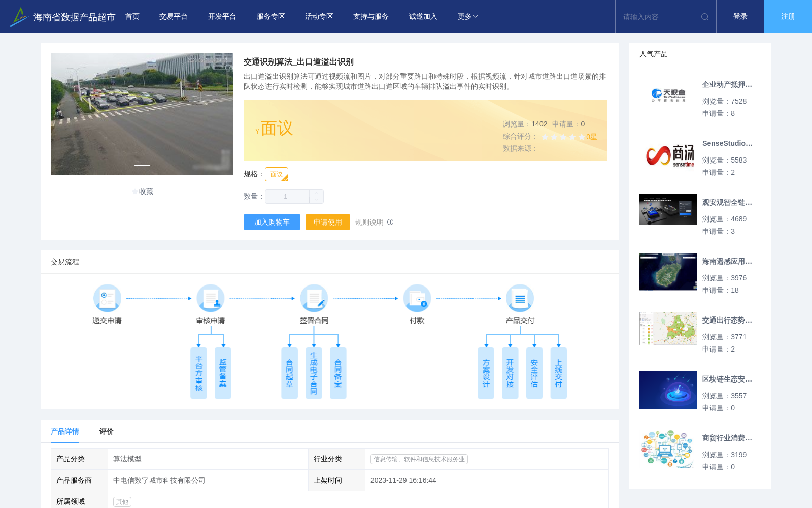Click the 审核申请 process icon
The height and width of the screenshot is (508, 812).
[211, 298]
